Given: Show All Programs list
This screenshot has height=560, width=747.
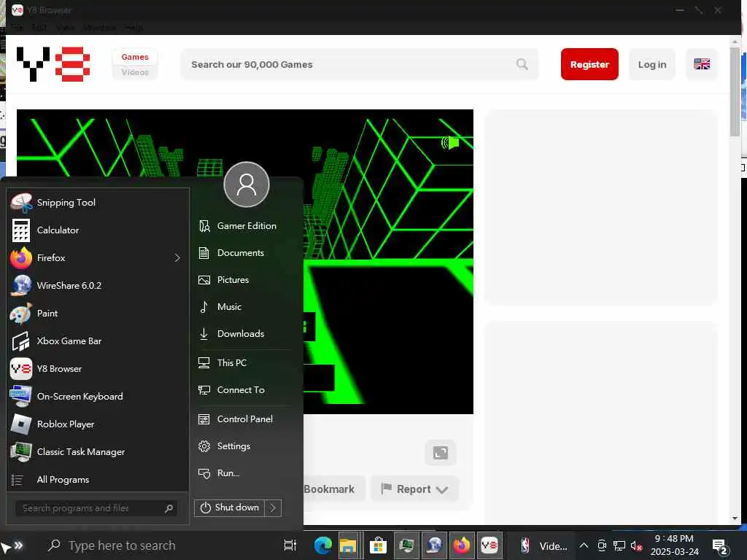Looking at the screenshot, I should (x=98, y=480).
